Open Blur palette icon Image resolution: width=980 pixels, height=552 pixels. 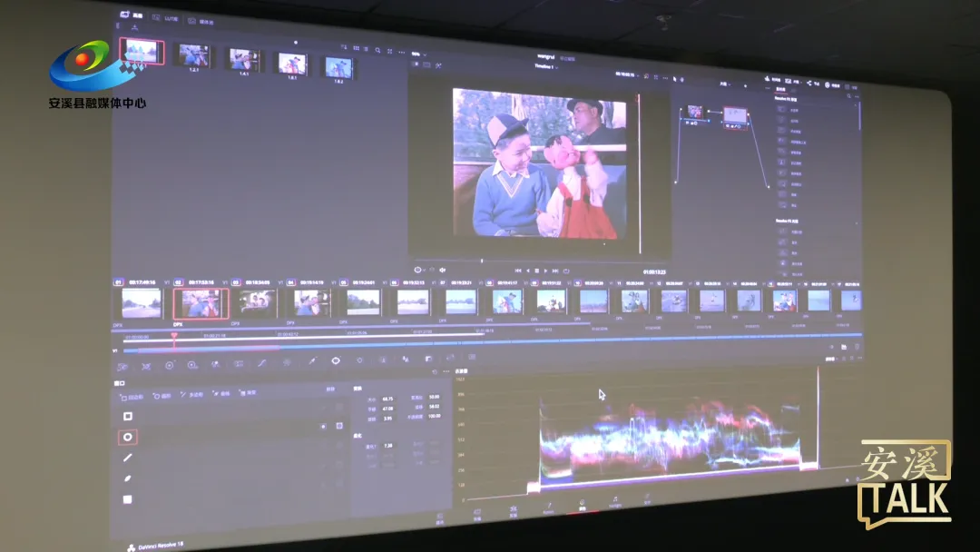(x=406, y=359)
